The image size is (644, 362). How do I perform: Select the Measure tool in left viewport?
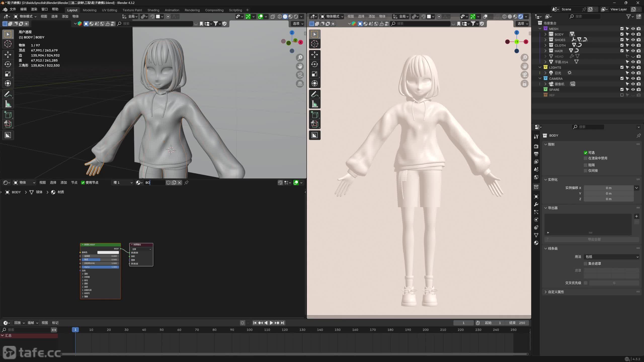coord(8,104)
